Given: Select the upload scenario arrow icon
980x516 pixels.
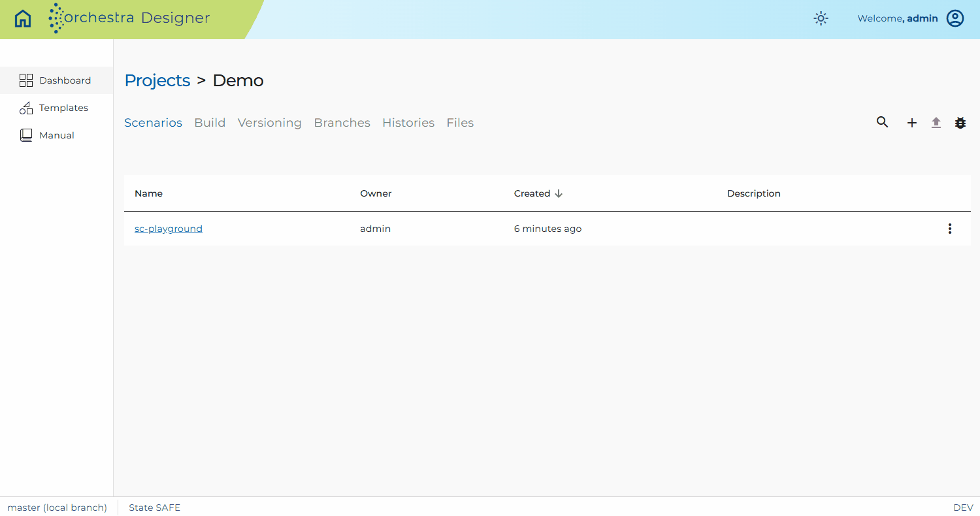Looking at the screenshot, I should tap(936, 123).
